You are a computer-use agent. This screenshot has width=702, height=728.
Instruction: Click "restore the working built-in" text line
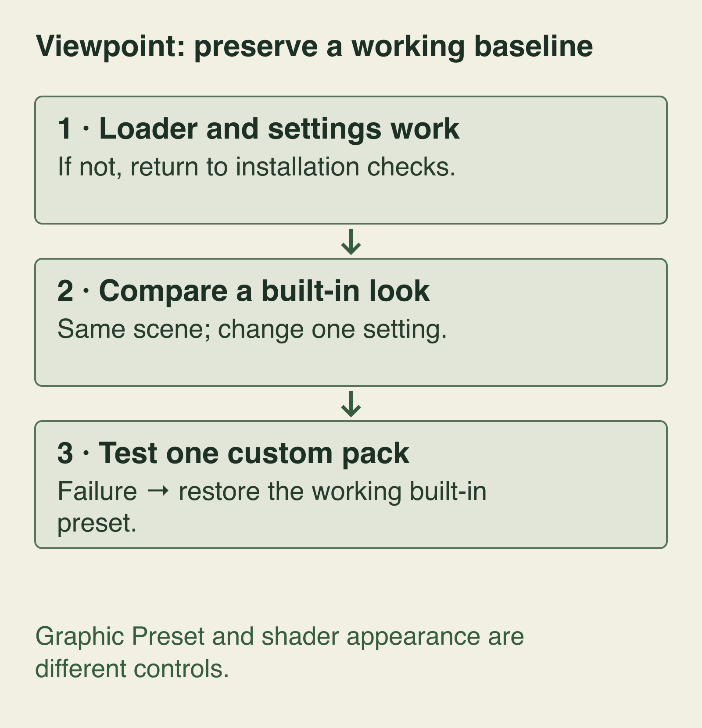point(333,491)
